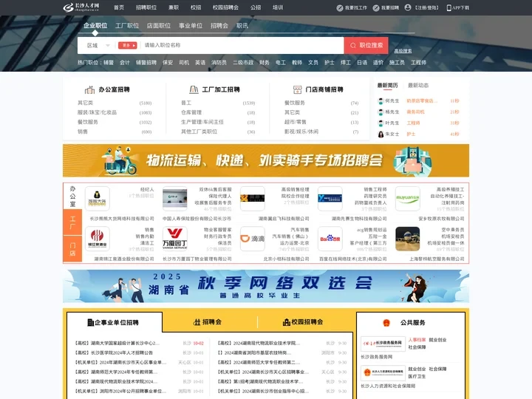
Task: Open 仓库管理 factory category
Action: [x=191, y=112]
